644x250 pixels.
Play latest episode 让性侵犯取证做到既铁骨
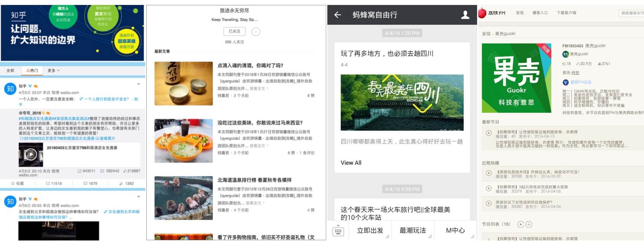pos(489,133)
